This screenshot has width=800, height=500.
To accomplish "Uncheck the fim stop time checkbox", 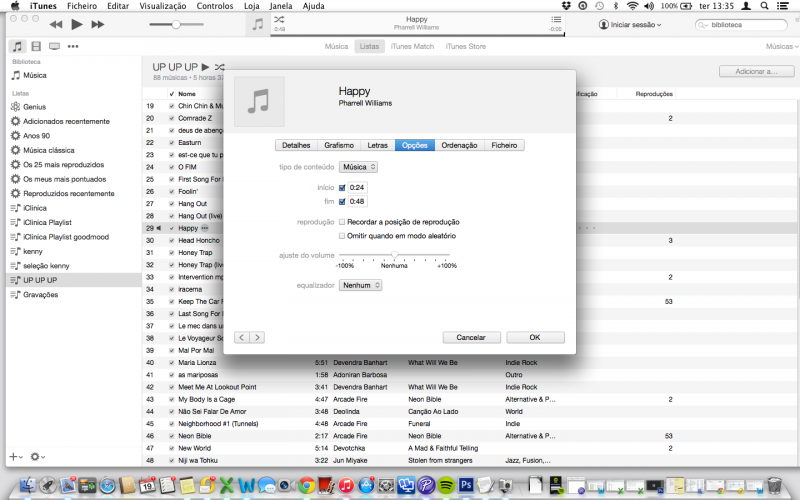I will (x=342, y=202).
